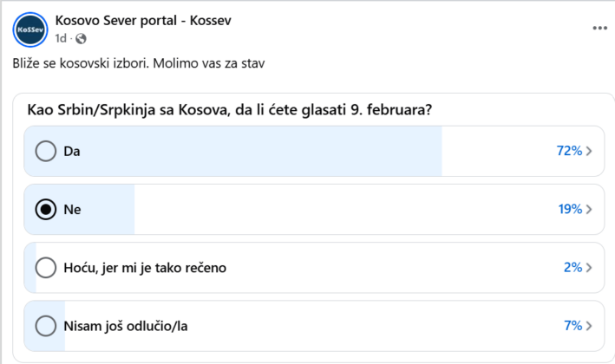Expand voters chevron next to 2%
615x364 pixels.
point(589,268)
